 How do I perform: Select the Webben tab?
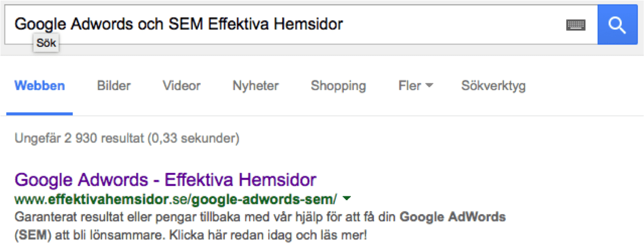click(x=40, y=86)
